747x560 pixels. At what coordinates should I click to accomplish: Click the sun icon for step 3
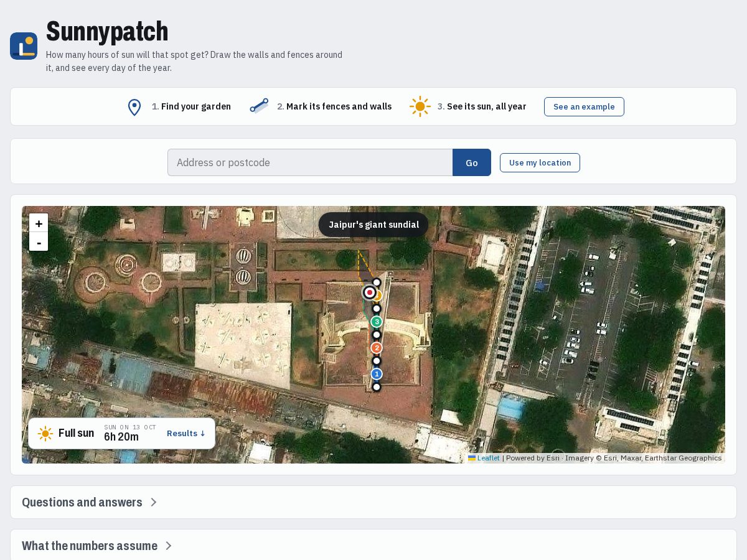[x=420, y=106]
